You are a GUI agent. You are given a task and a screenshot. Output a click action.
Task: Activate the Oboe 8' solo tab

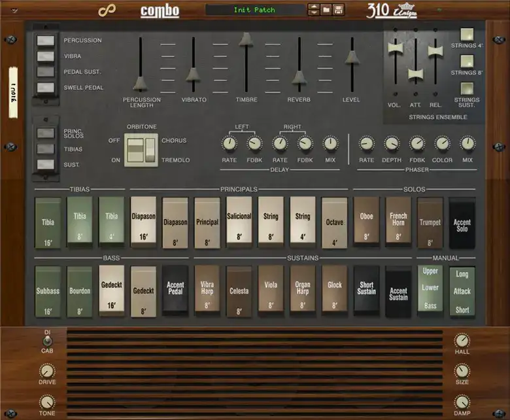(x=367, y=220)
